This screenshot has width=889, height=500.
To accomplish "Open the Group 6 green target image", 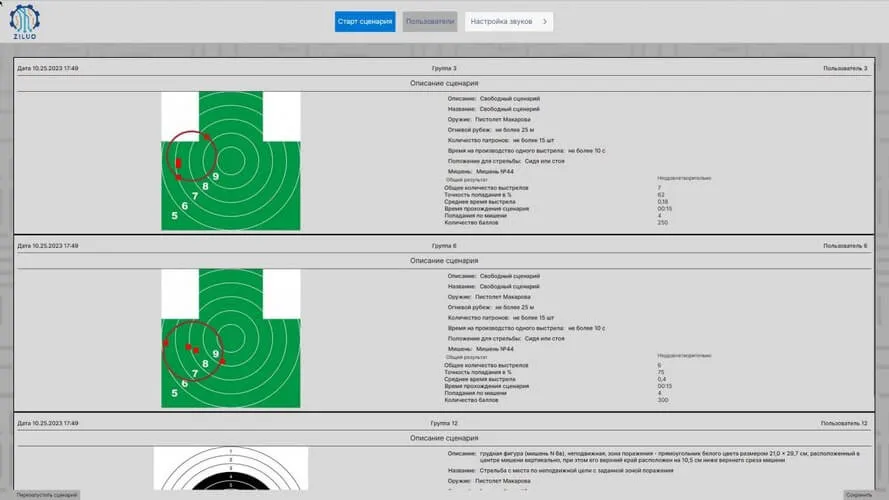I will (230, 336).
